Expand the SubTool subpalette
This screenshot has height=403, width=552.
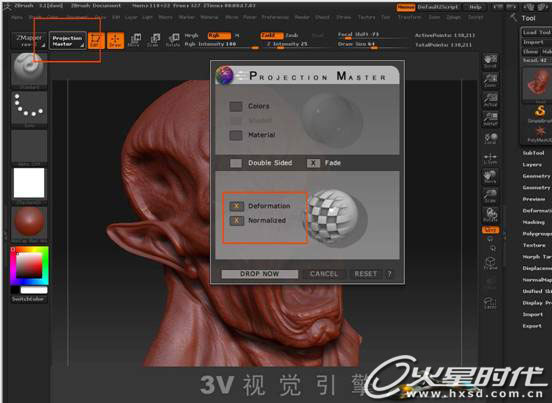click(533, 153)
